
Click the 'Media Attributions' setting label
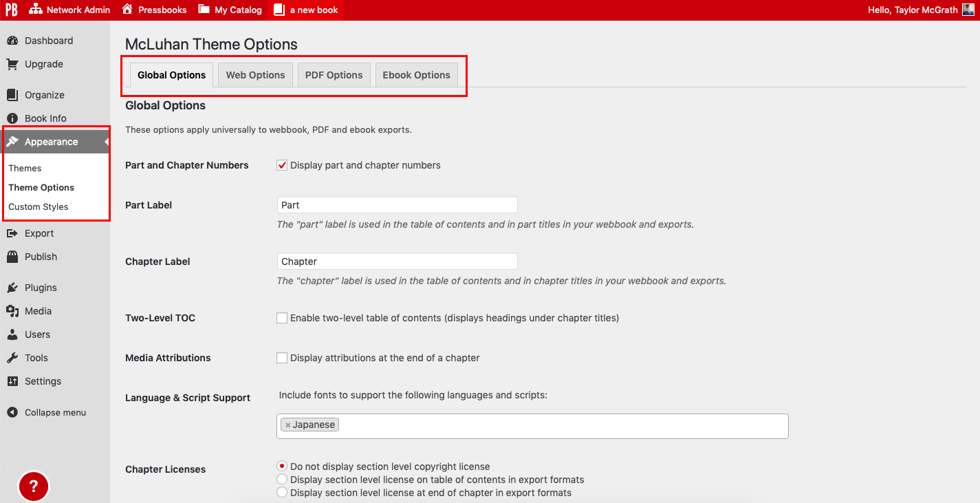(x=168, y=358)
